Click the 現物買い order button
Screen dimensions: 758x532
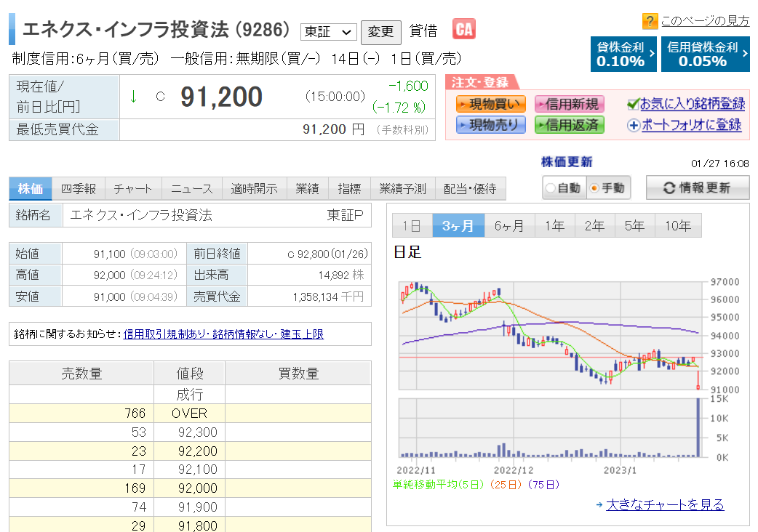(x=491, y=104)
